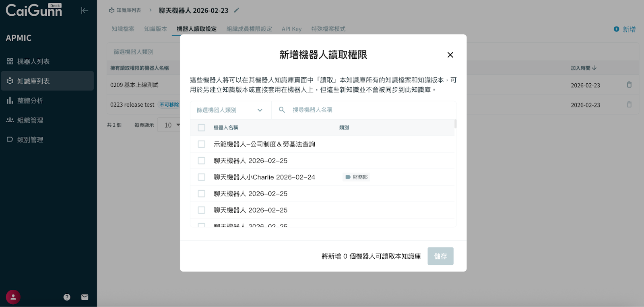The height and width of the screenshot is (307, 644).
Task: Check the select-all checkbox in header row
Action: (202, 128)
